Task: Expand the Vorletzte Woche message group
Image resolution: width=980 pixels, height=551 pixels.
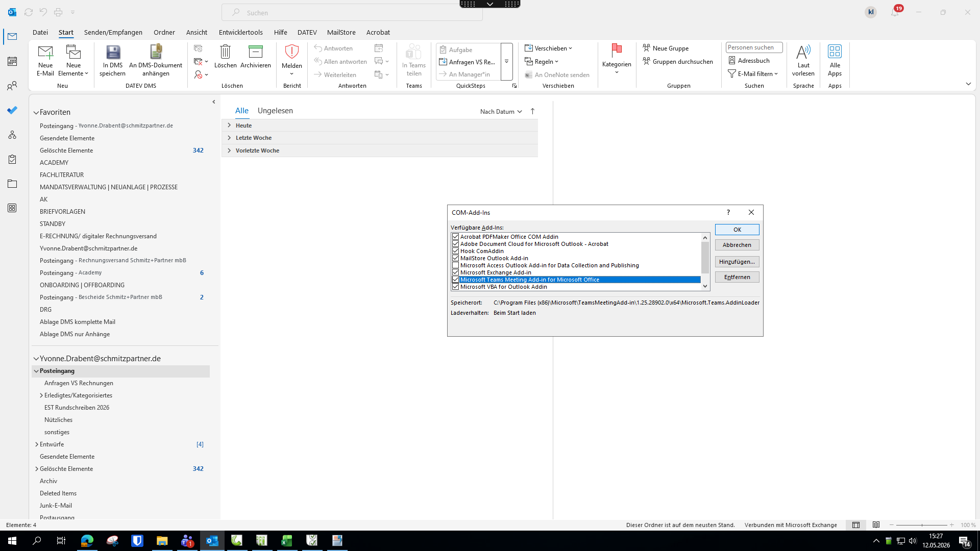Action: pos(229,151)
